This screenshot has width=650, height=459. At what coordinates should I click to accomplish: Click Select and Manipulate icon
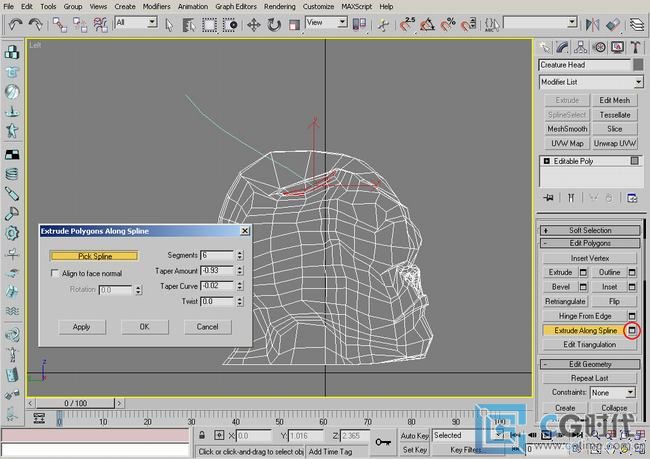coord(383,25)
